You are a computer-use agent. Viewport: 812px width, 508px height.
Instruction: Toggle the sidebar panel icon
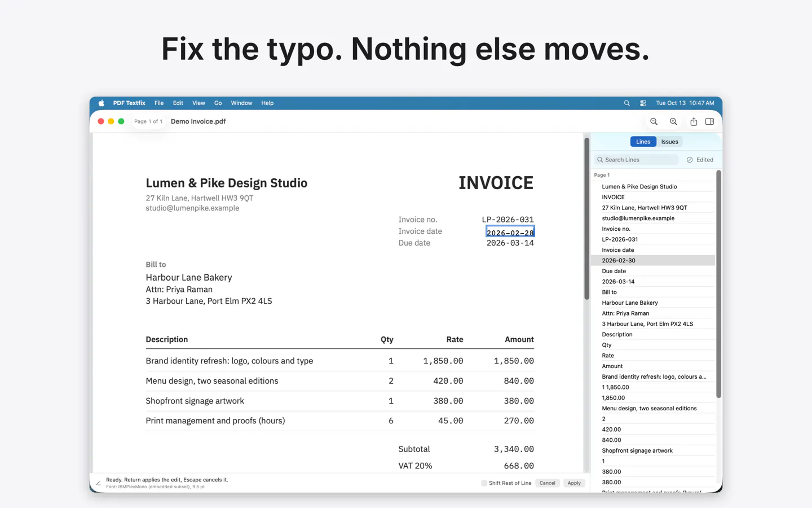[709, 121]
